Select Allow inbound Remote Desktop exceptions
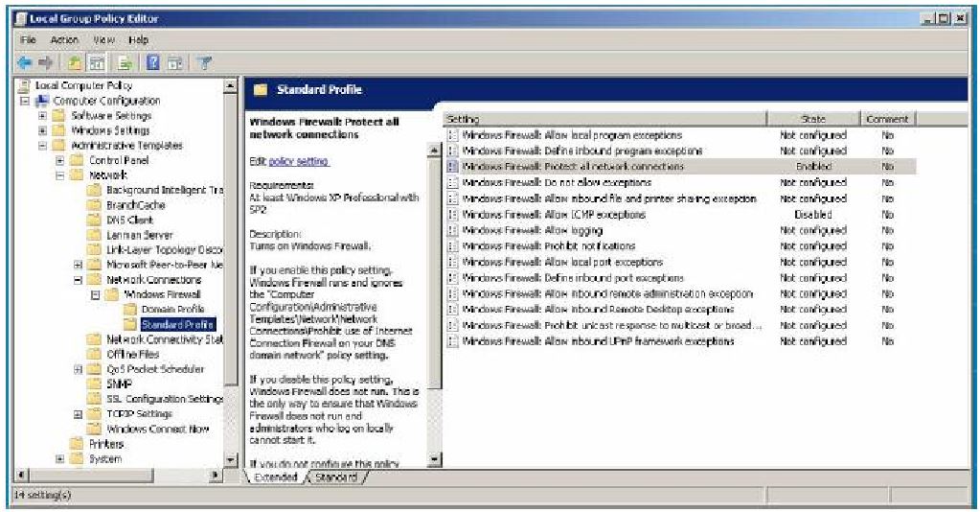Viewport: 980px width, 512px height. point(598,310)
